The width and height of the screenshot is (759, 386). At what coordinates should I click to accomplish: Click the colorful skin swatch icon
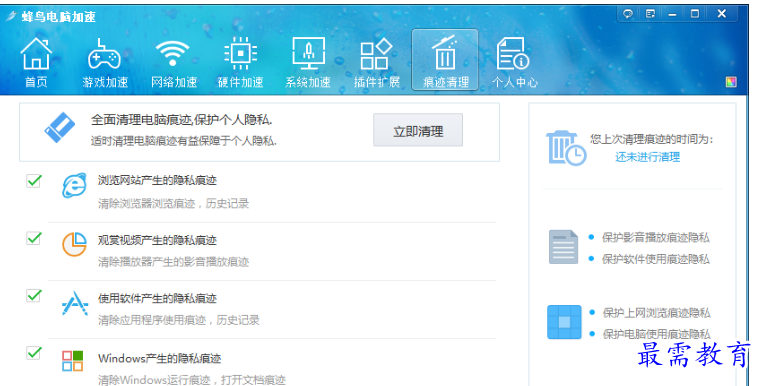click(731, 82)
